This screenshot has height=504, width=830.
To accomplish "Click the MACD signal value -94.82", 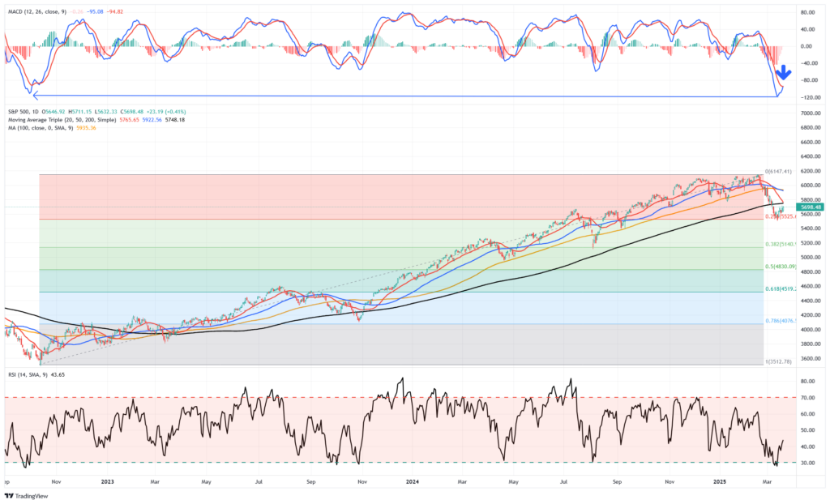I will click(x=115, y=11).
